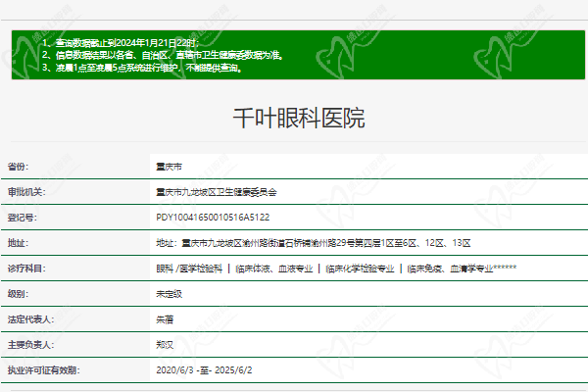
Task: Select the 审批机关 row label
Action: click(26, 192)
